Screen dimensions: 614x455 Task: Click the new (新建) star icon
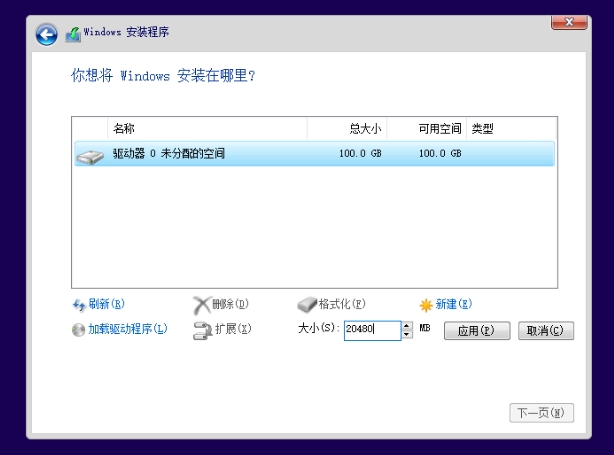pyautogui.click(x=426, y=305)
